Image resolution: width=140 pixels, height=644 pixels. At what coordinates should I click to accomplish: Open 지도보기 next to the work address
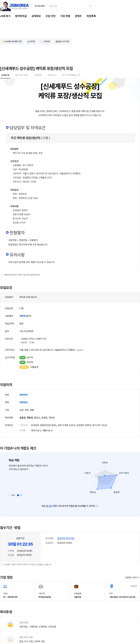[x=80, y=350]
